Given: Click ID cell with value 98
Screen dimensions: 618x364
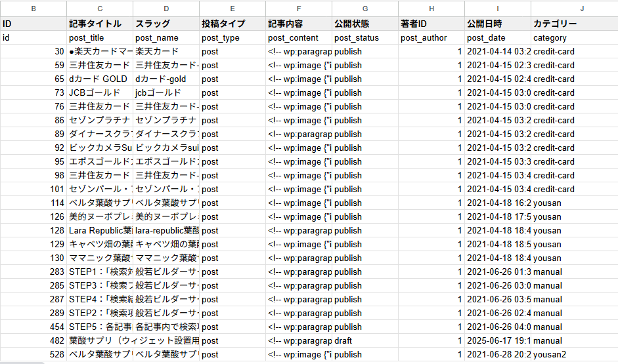Looking at the screenshot, I should (33, 176).
